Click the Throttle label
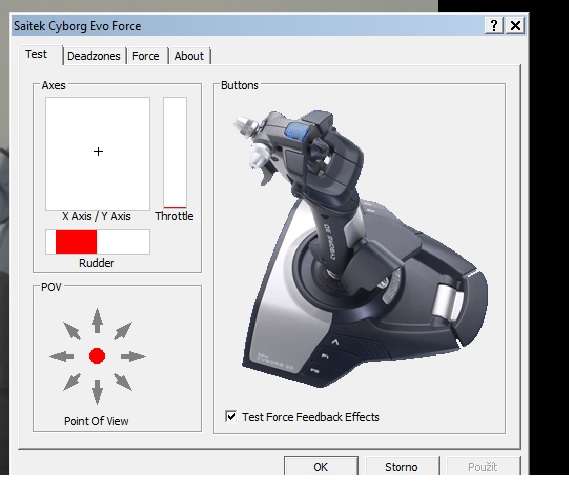Screen dimensions: 569x486 pos(174,216)
